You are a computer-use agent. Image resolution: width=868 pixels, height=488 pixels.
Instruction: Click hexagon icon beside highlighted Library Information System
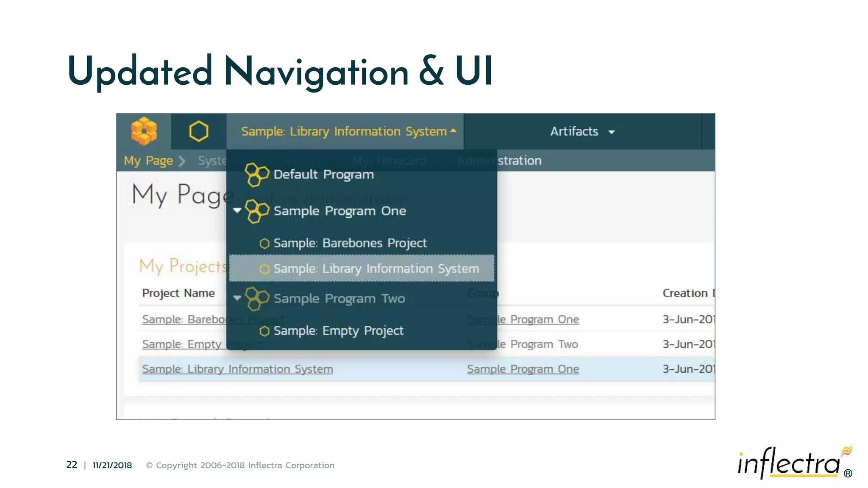click(x=264, y=269)
